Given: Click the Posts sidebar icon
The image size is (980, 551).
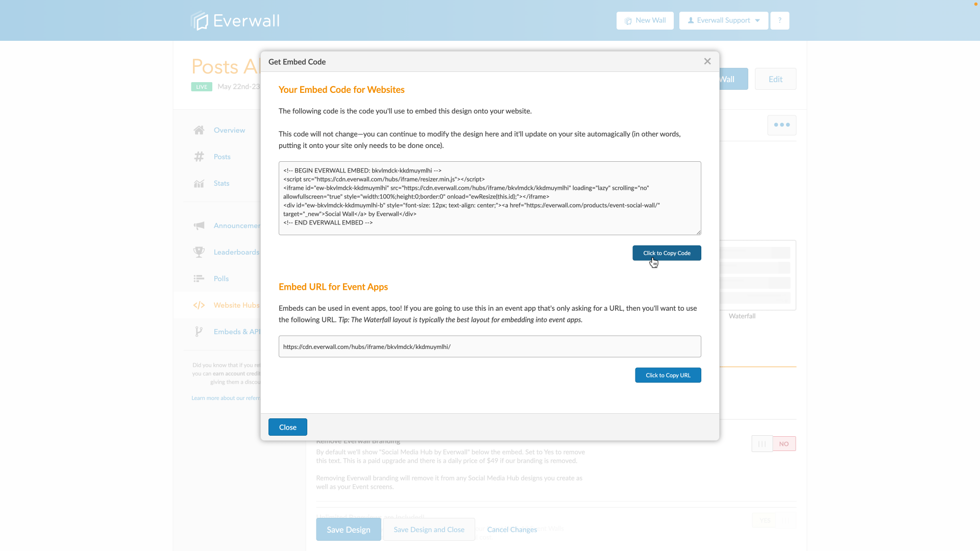Looking at the screenshot, I should pyautogui.click(x=199, y=157).
